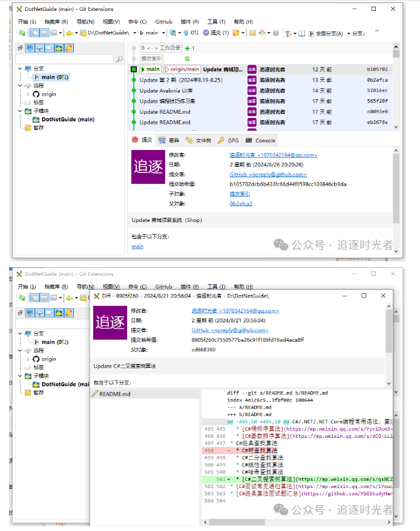The width and height of the screenshot is (420, 531).
Task: Click the 提交索引 child link in commit details
Action: pos(240,194)
